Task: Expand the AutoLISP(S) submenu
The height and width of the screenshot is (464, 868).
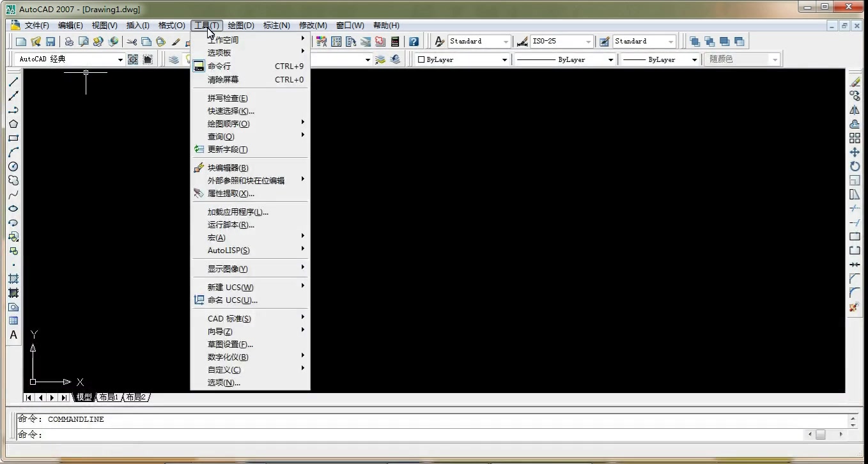Action: 251,251
